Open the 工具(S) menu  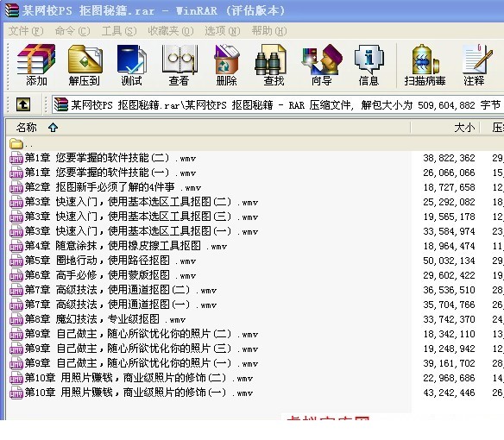(119, 31)
